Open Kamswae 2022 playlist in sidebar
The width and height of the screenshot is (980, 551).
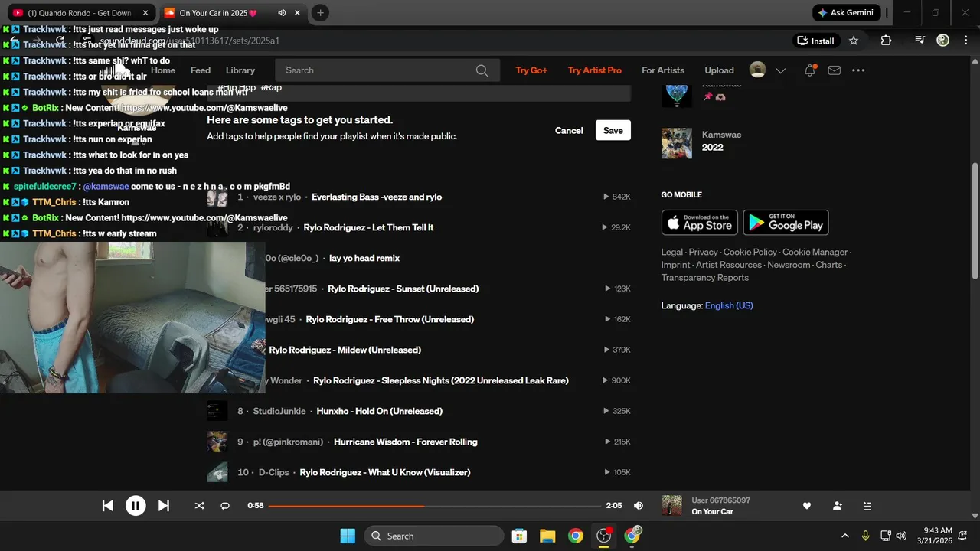click(713, 147)
